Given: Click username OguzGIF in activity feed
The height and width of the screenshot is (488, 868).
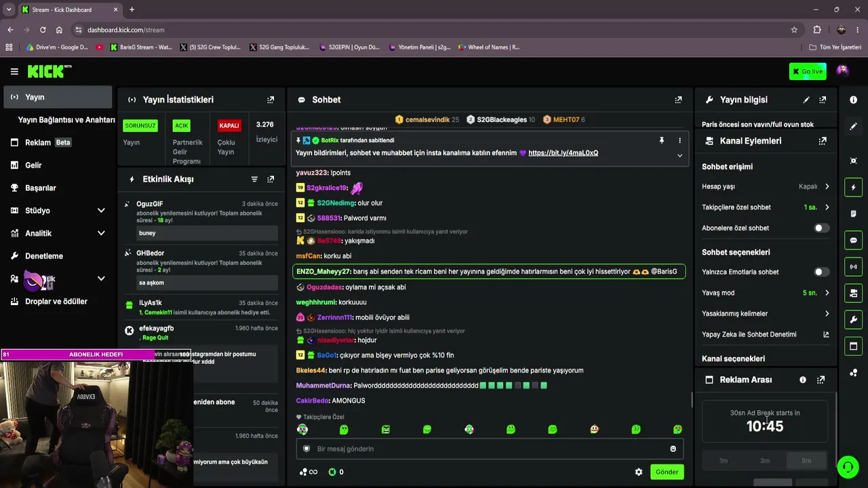Looking at the screenshot, I should point(149,204).
